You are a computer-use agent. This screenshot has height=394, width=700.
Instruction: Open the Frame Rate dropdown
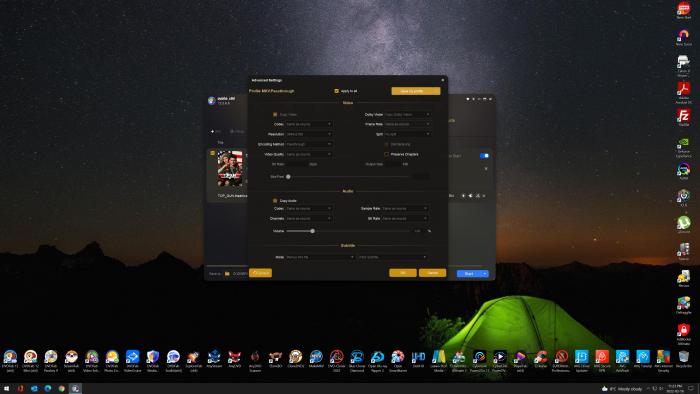(407, 124)
